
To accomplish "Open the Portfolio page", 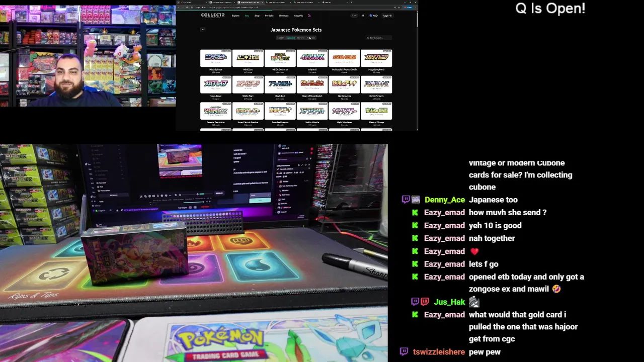I will tap(269, 16).
